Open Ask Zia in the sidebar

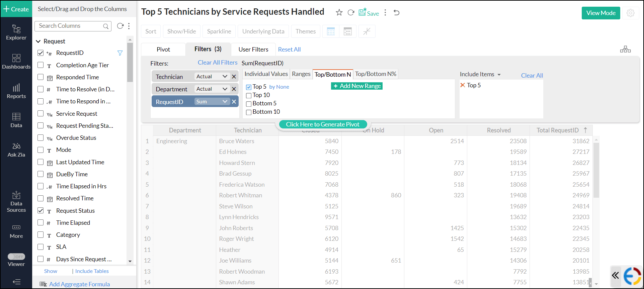click(16, 150)
